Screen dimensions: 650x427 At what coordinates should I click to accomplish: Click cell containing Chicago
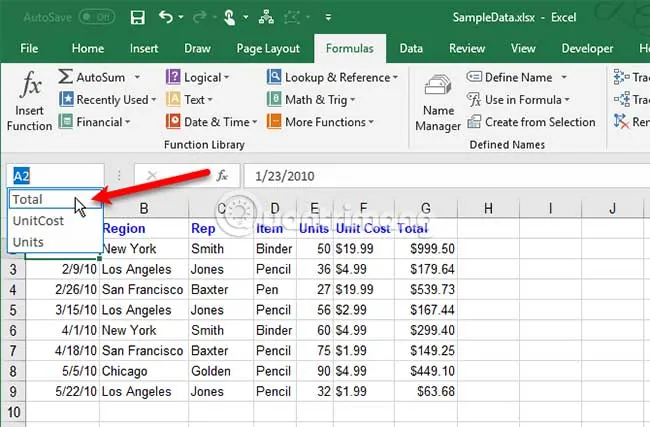point(144,371)
